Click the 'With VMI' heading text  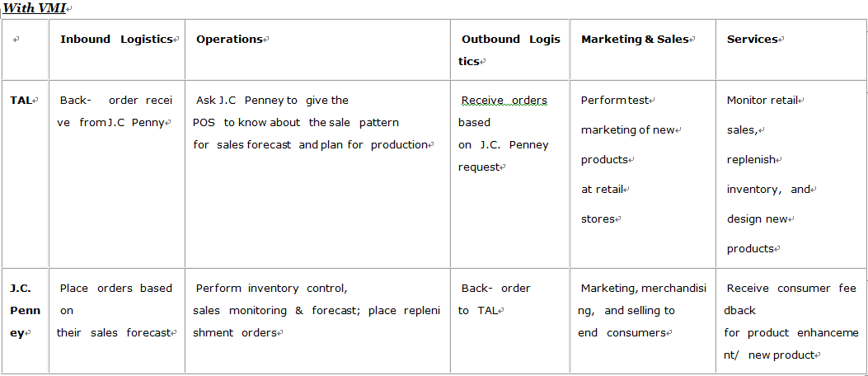[35, 8]
